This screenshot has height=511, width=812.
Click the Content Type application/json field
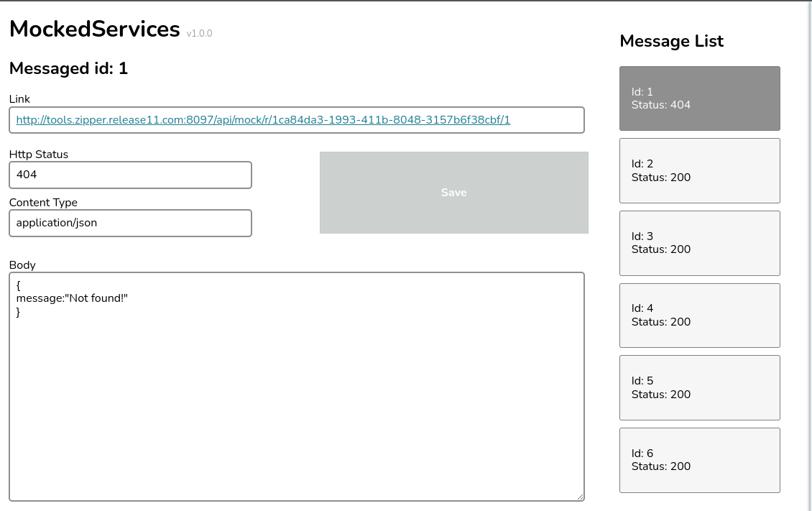[x=130, y=223]
